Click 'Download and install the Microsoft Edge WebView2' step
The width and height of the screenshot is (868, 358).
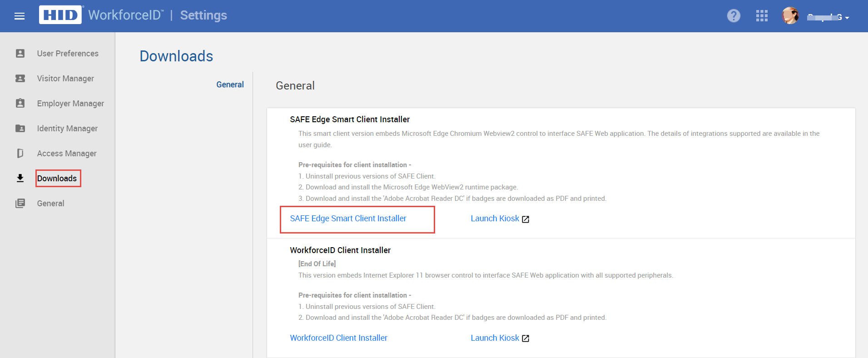[x=408, y=187]
